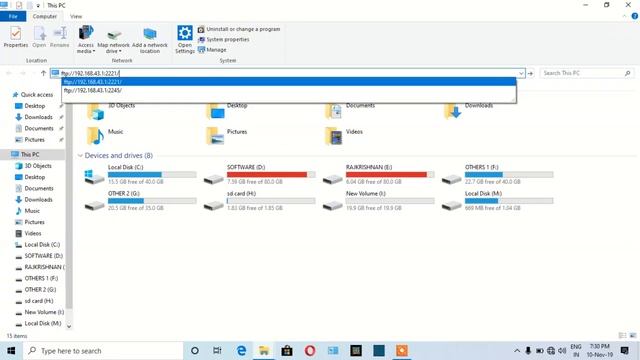Select the Pictures folder icon
This screenshot has width=640, height=360.
tap(215, 136)
